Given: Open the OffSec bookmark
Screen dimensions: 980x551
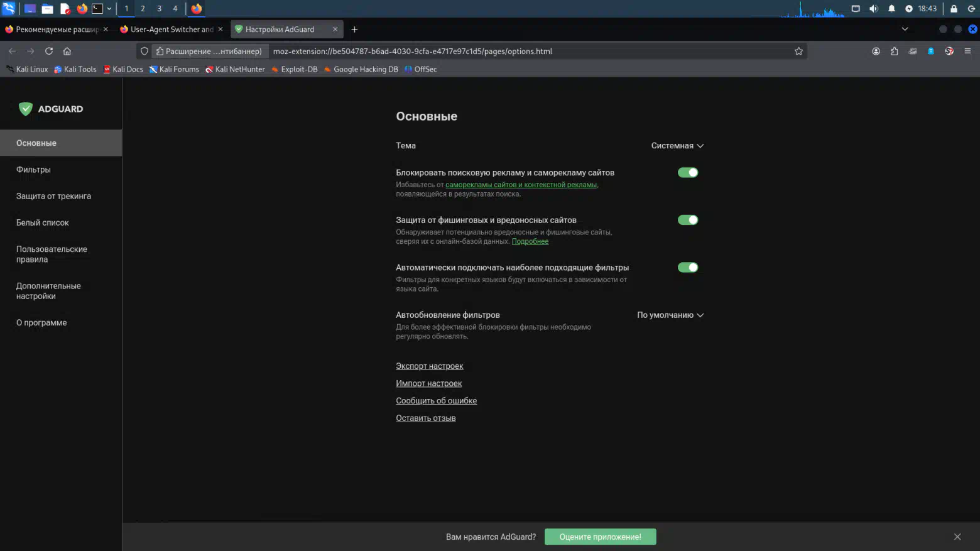Looking at the screenshot, I should [x=420, y=70].
